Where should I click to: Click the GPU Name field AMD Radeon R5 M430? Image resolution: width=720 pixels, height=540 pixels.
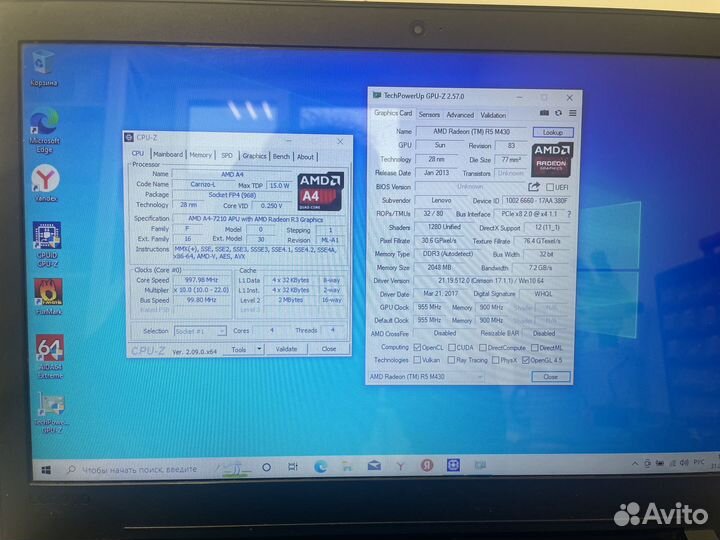(x=472, y=132)
